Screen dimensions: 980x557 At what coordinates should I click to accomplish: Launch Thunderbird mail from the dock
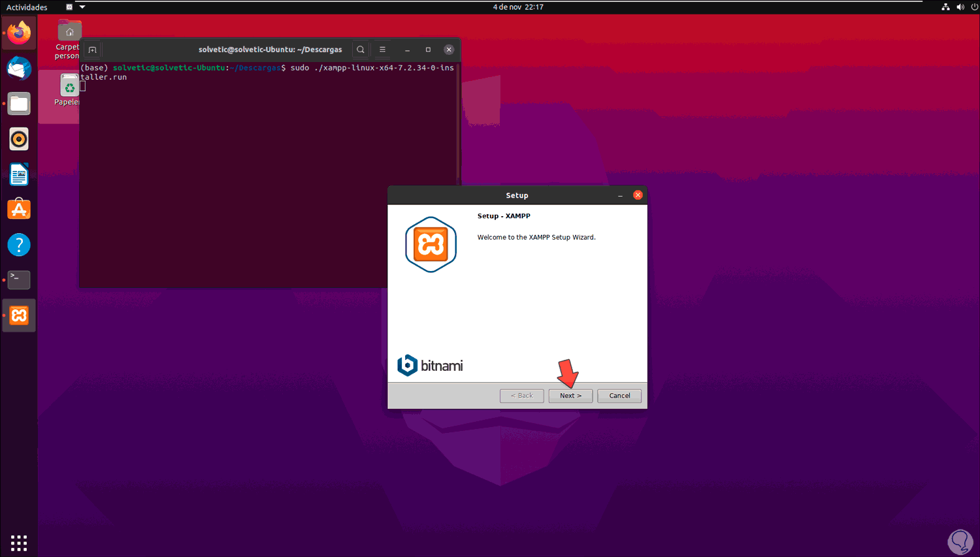coord(19,69)
